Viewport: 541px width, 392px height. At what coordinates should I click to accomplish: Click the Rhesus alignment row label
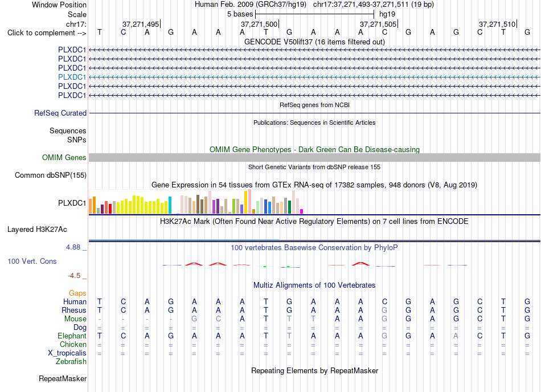tap(74, 310)
